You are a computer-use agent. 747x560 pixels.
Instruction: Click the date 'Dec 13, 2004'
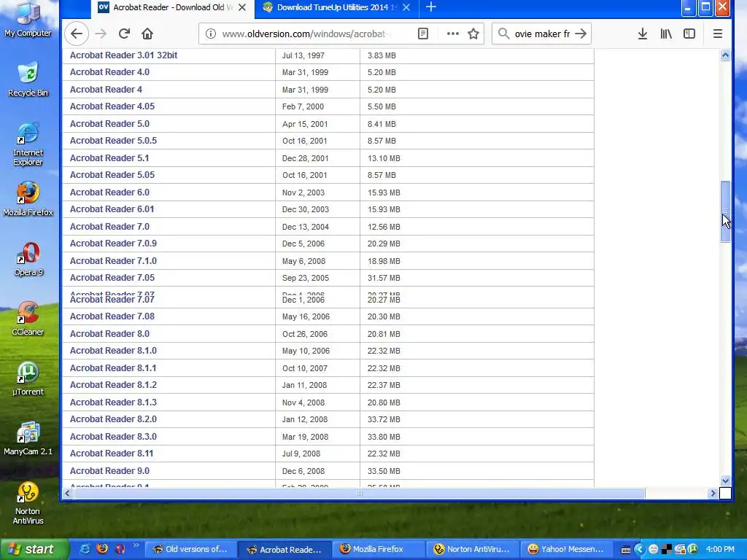(x=306, y=227)
